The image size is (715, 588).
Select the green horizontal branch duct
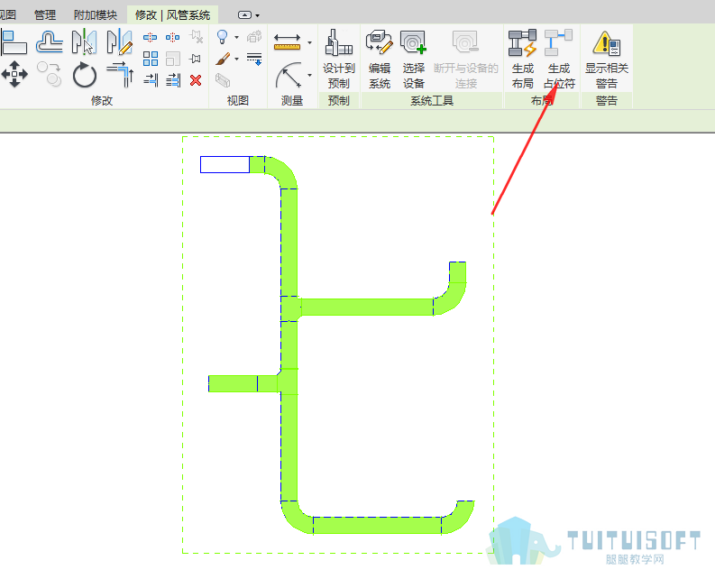tap(367, 307)
